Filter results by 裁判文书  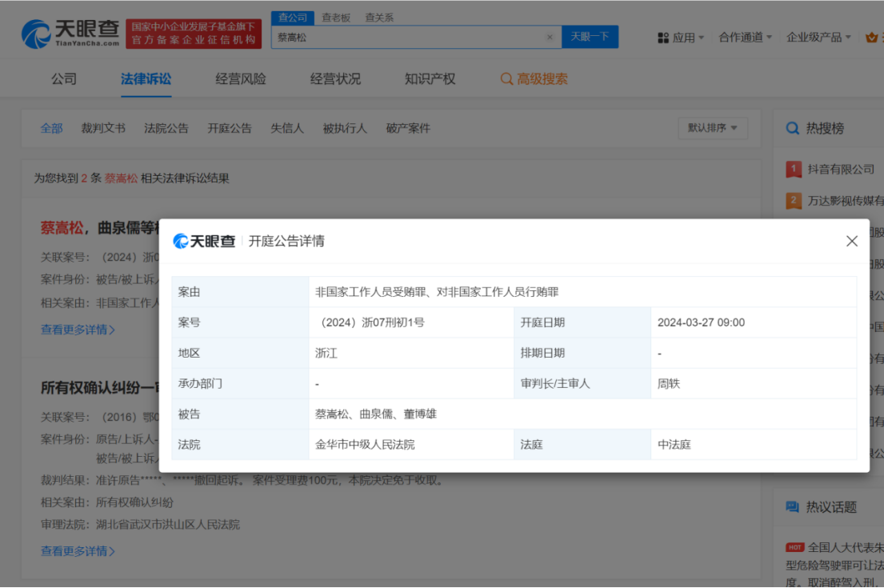coord(103,128)
